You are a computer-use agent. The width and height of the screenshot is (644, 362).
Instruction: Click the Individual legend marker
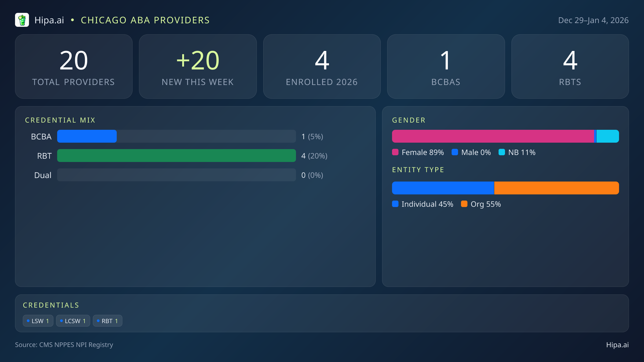[396, 204]
